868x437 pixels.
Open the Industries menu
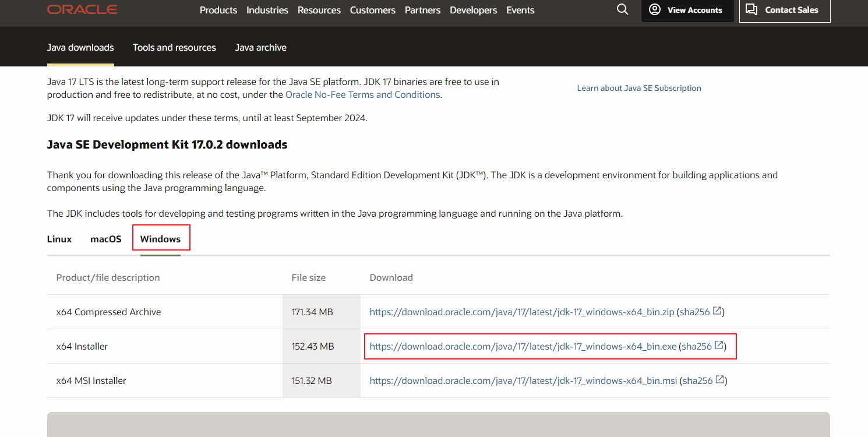(x=267, y=10)
